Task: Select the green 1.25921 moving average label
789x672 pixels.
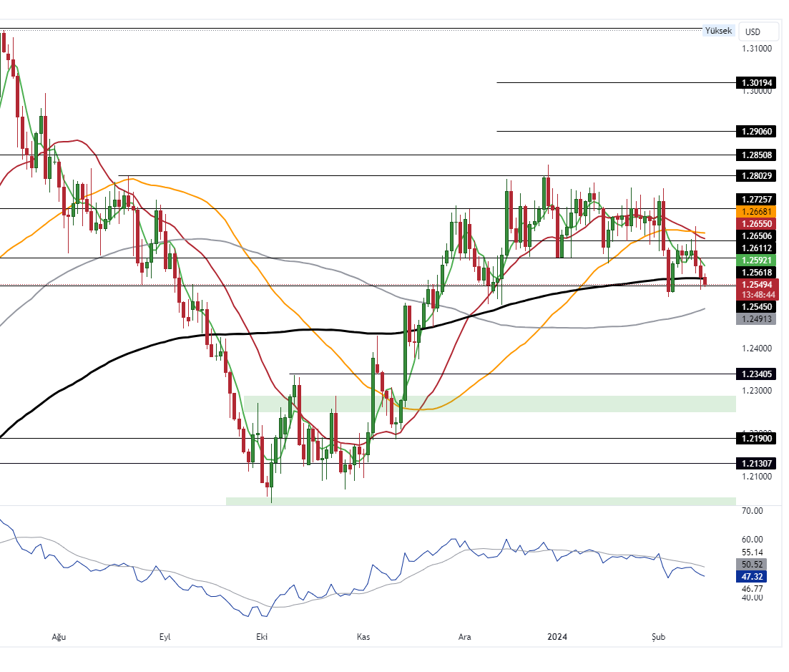Action: [x=757, y=260]
